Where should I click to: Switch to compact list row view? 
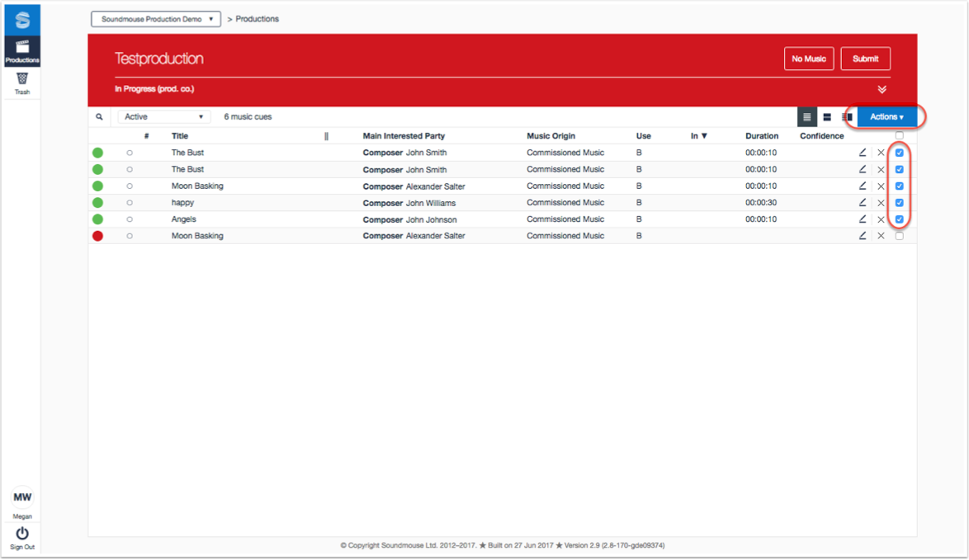[x=806, y=116]
